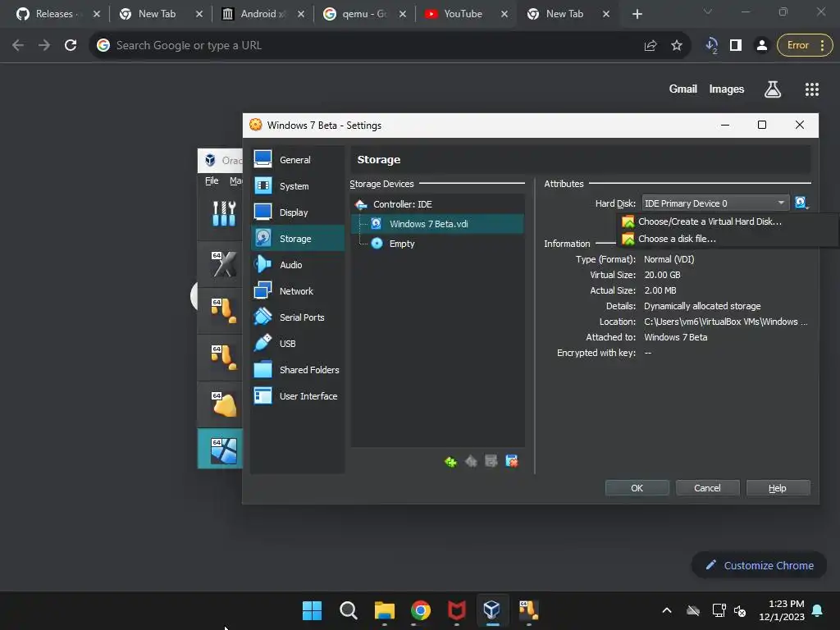The image size is (840, 630).
Task: Share this page icon in address bar
Action: pyautogui.click(x=651, y=46)
